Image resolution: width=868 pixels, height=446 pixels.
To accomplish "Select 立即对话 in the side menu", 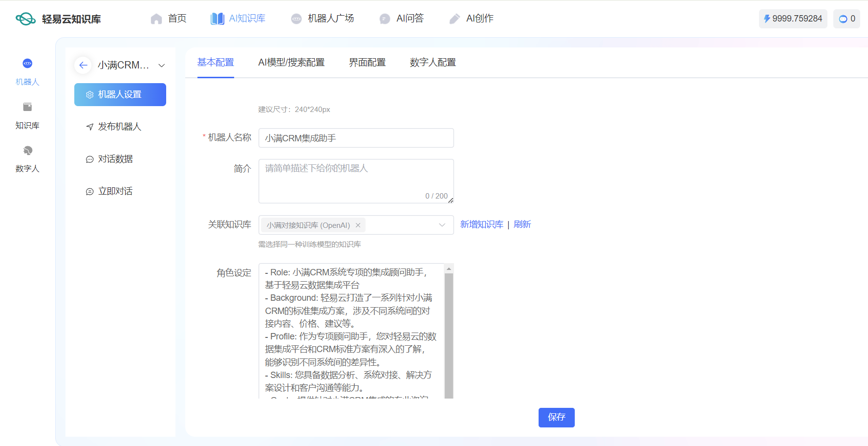I will click(x=120, y=191).
